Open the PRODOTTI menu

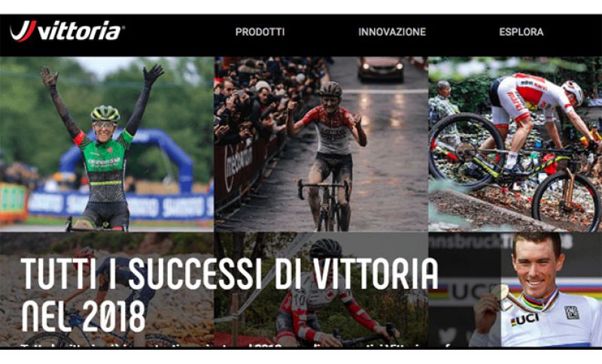pyautogui.click(x=260, y=32)
